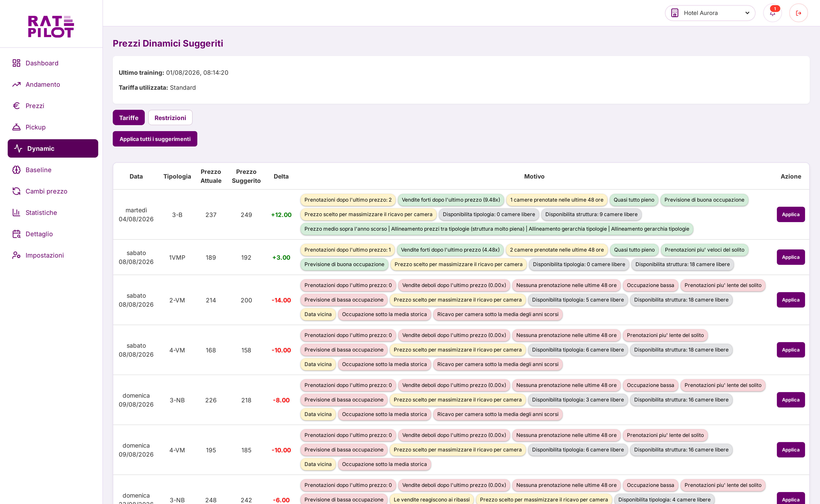
Task: Click the martedì 04/08/2026 date cell
Action: point(136,214)
